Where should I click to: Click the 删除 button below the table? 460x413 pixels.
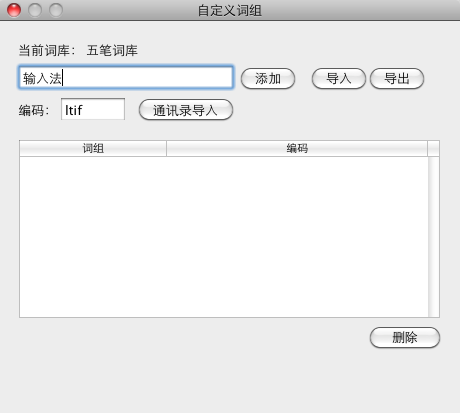tap(405, 337)
